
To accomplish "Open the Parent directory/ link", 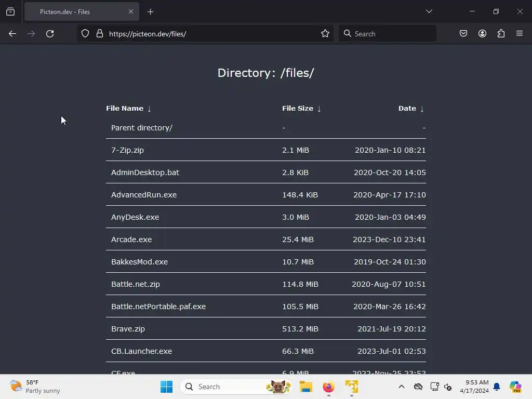I will click(x=142, y=128).
